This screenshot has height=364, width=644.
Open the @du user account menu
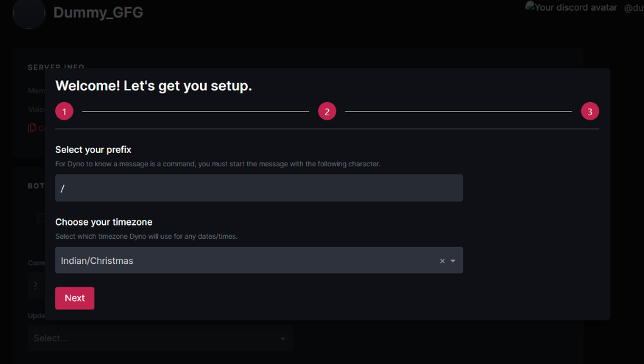pos(633,8)
